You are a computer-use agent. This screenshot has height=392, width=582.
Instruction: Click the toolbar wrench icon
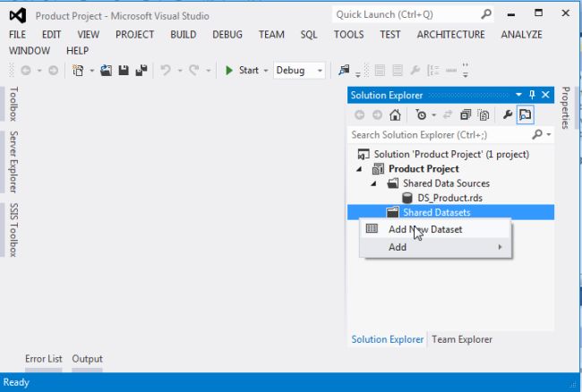pos(415,70)
